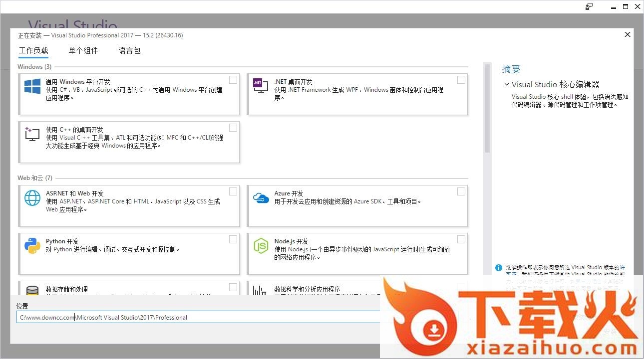Click the .NET 桌面开发 monitor icon
Image resolution: width=644 pixels, height=359 pixels.
261,86
